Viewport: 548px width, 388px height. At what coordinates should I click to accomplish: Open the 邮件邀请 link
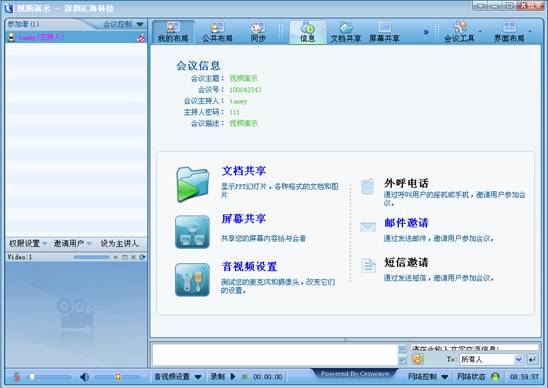[406, 223]
